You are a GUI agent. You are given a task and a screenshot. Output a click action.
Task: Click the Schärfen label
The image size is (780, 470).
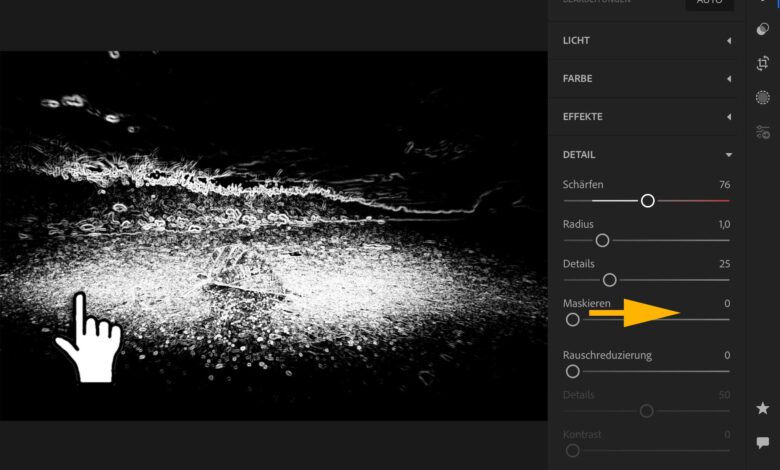pyautogui.click(x=583, y=185)
